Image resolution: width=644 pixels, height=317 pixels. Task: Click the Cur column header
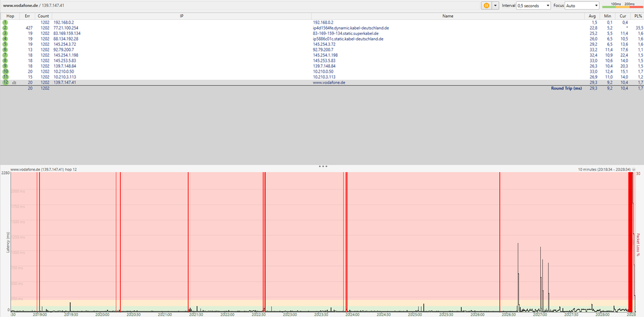pos(624,16)
